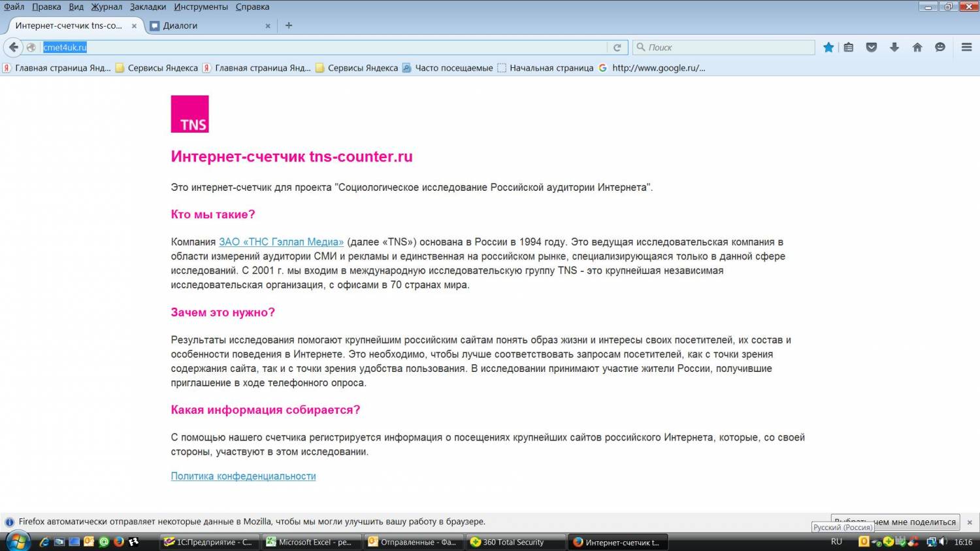
Task: Click the 360 Total Security tray icon
Action: (889, 542)
